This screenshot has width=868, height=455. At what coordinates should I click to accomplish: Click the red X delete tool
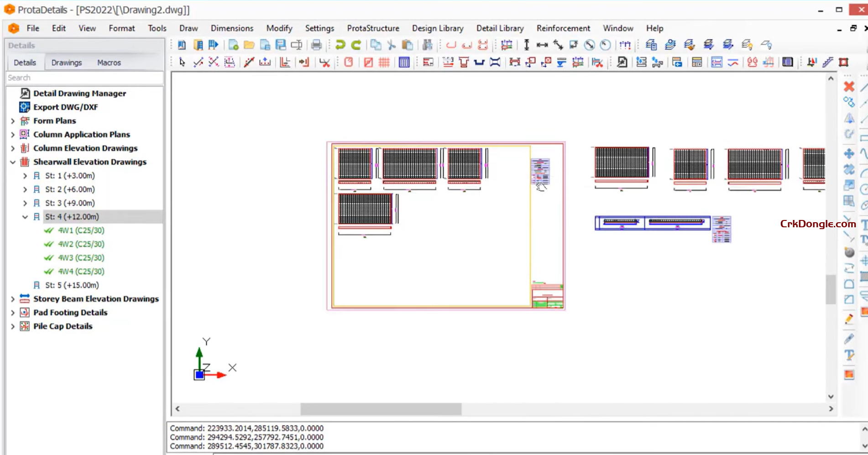tap(849, 86)
